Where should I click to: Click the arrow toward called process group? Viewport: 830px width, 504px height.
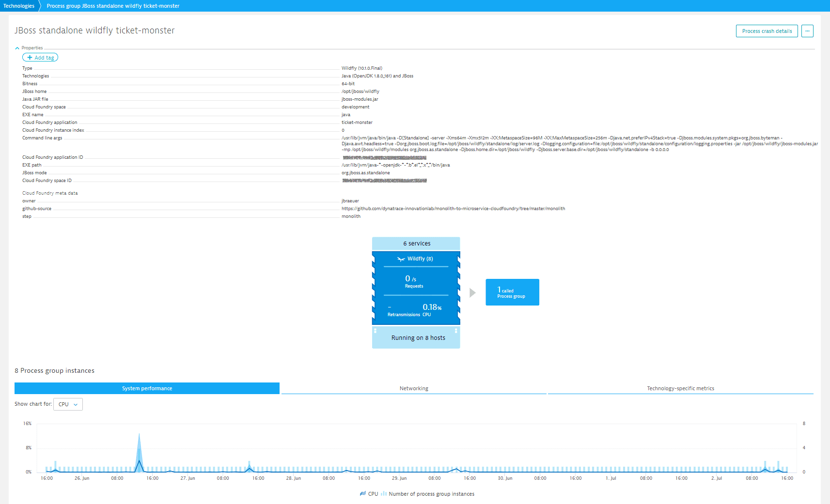click(x=473, y=292)
